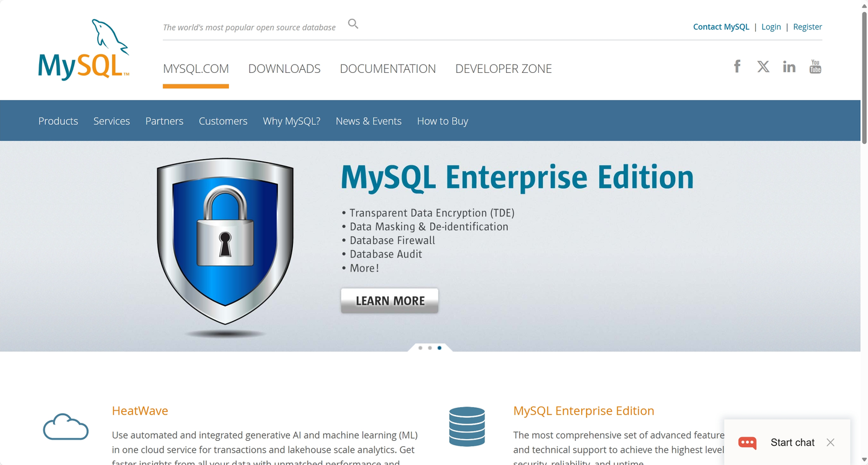The width and height of the screenshot is (868, 465).
Task: Open the X (Twitter) social icon
Action: click(763, 66)
